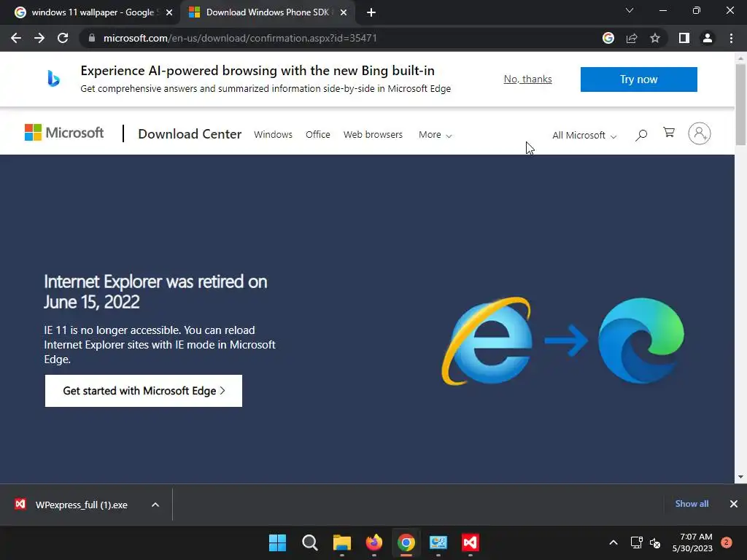Viewport: 747px width, 560px height.
Task: Bookmark this tab with star icon
Action: (655, 38)
